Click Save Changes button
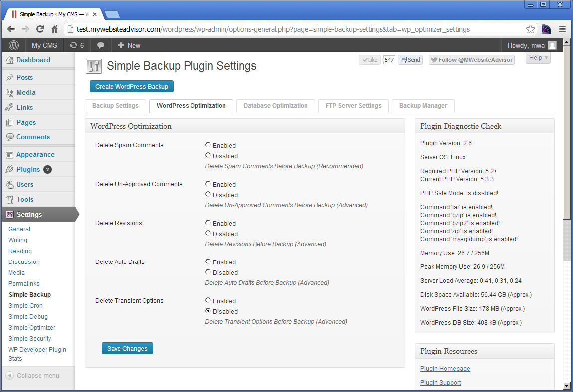573x392 pixels. (x=127, y=349)
